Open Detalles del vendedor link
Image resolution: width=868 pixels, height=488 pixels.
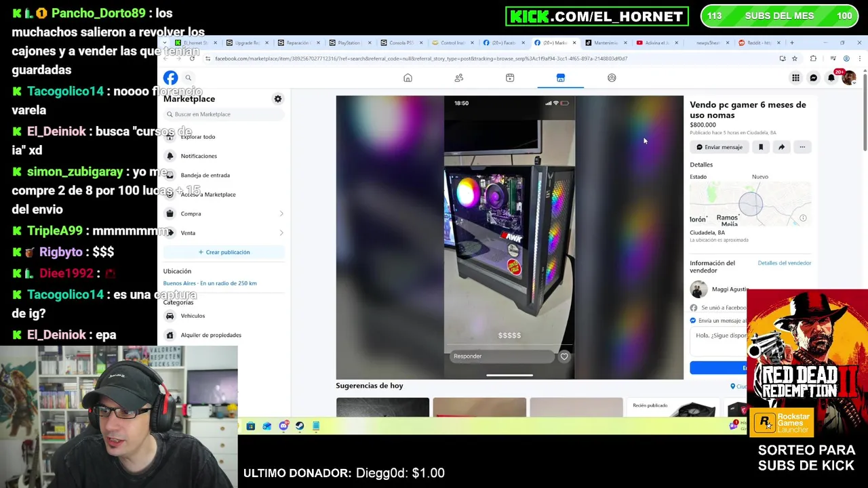(785, 263)
